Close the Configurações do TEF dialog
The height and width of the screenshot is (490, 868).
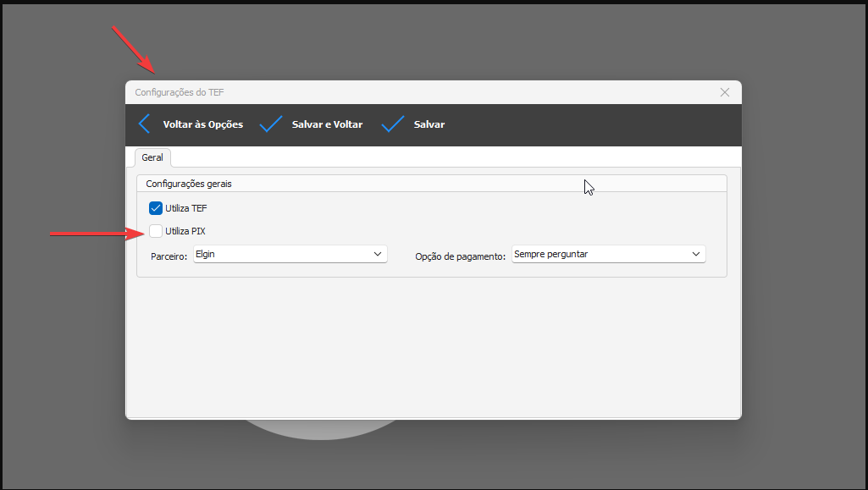tap(724, 92)
